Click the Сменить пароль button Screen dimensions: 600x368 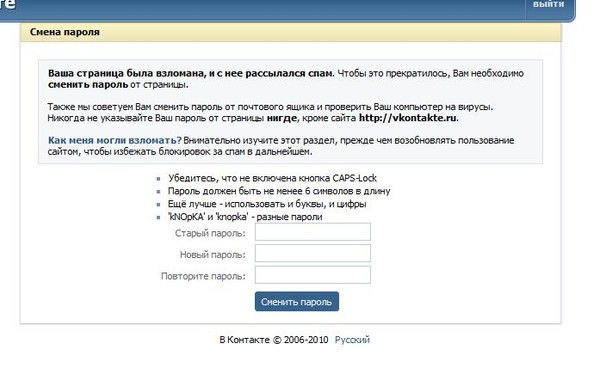coord(297,301)
